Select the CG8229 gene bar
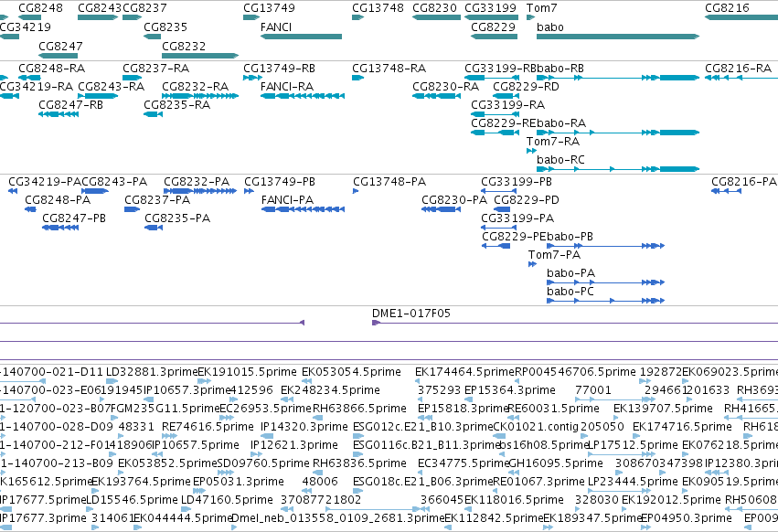The width and height of the screenshot is (778, 532). (495, 37)
